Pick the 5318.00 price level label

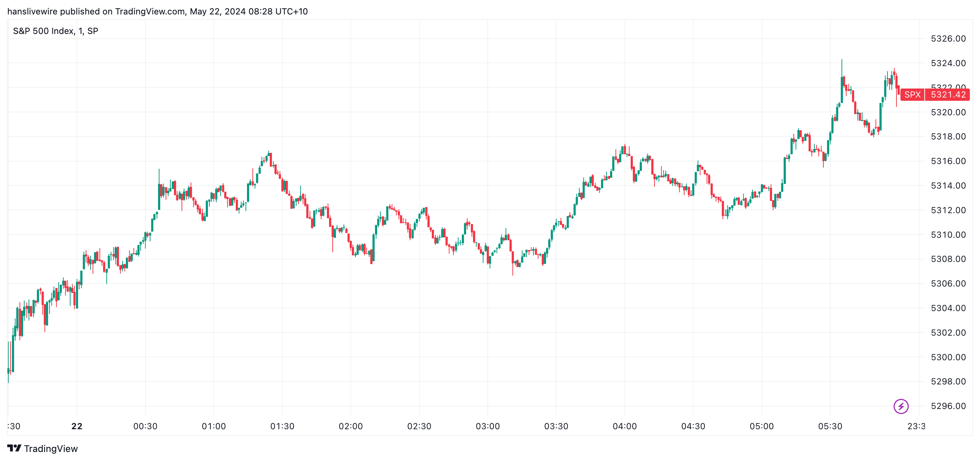pyautogui.click(x=948, y=137)
